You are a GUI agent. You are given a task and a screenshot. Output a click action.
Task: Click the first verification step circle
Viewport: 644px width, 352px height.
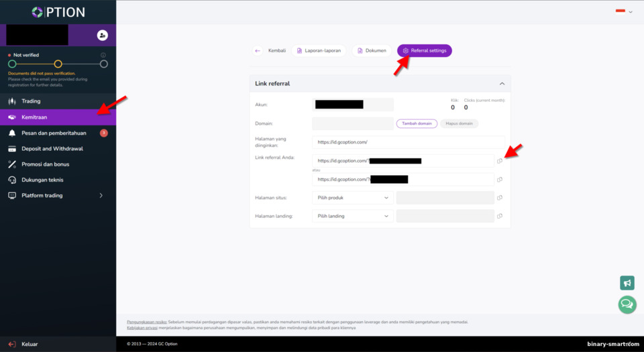(x=12, y=64)
